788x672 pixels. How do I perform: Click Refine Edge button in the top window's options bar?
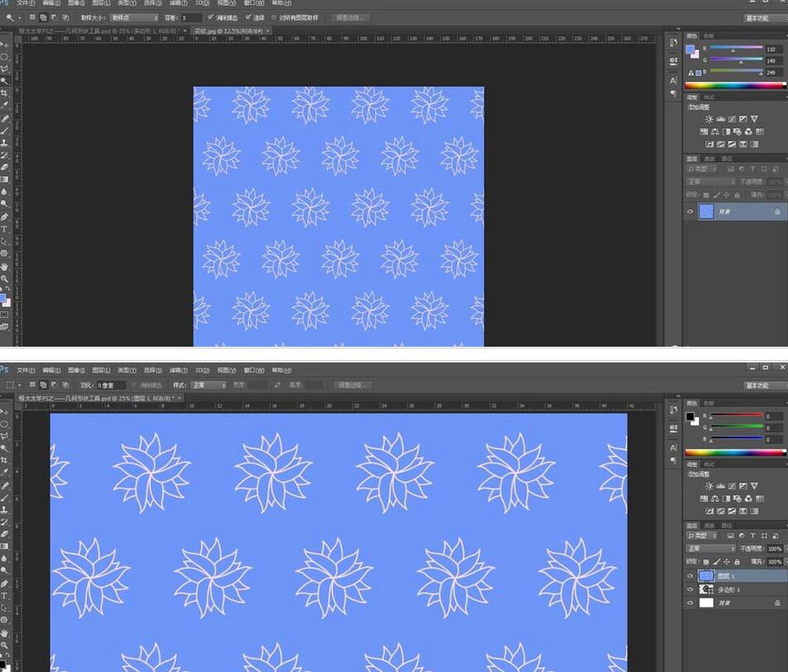[x=350, y=17]
